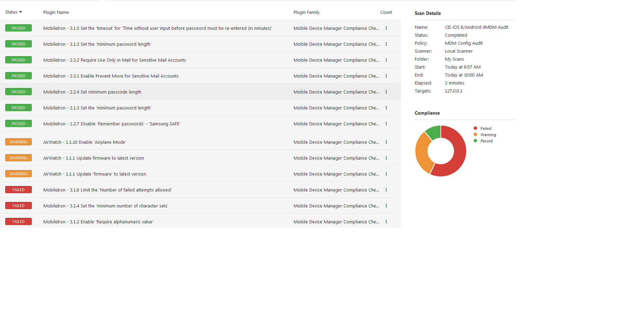This screenshot has width=644, height=321.
Task: Click PASSED badge for MobileIron 3.1.3
Action: coord(18,44)
